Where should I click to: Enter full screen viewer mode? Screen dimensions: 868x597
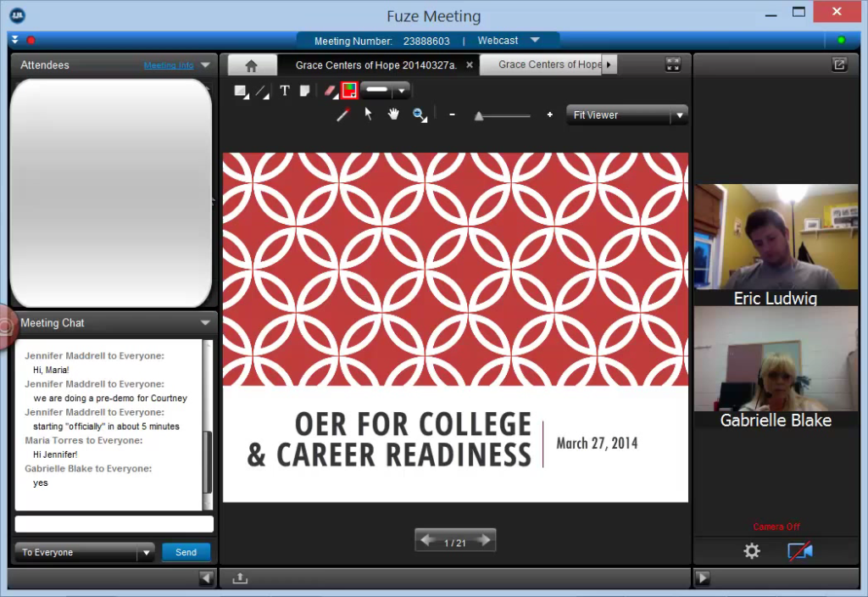click(x=673, y=64)
